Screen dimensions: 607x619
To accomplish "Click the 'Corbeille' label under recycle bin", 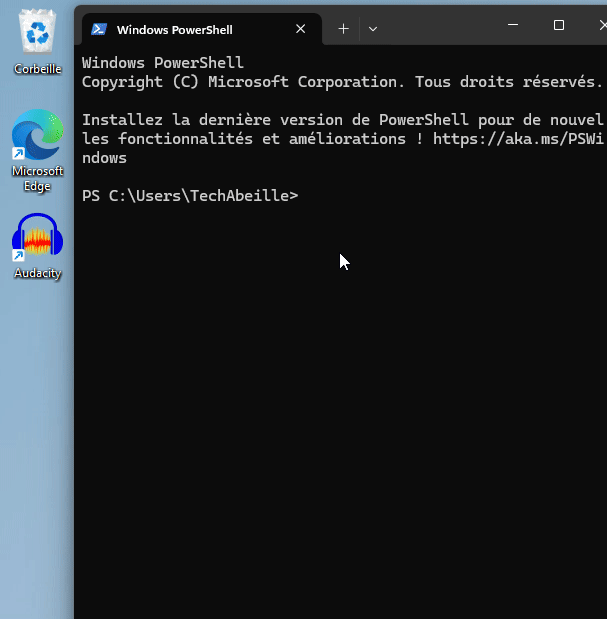I will 37,69.
